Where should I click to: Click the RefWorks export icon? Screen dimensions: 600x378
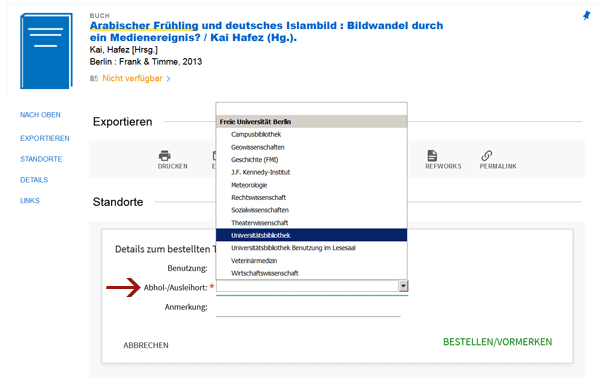tap(432, 156)
